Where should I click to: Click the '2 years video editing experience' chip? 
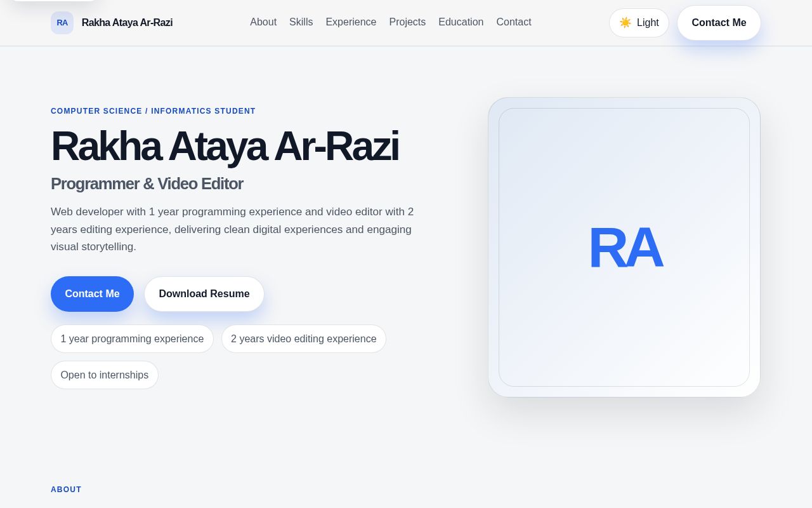point(304,339)
